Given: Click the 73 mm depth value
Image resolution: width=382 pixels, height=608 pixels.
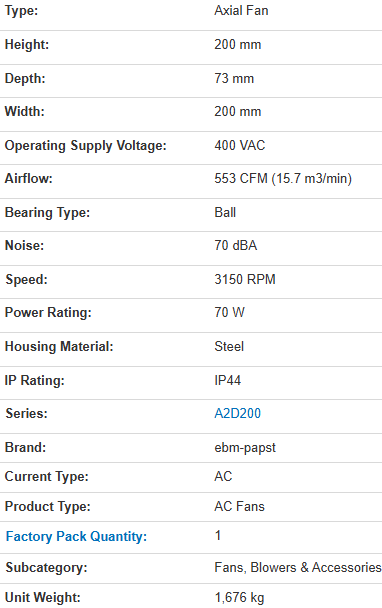Looking at the screenshot, I should (x=234, y=78).
